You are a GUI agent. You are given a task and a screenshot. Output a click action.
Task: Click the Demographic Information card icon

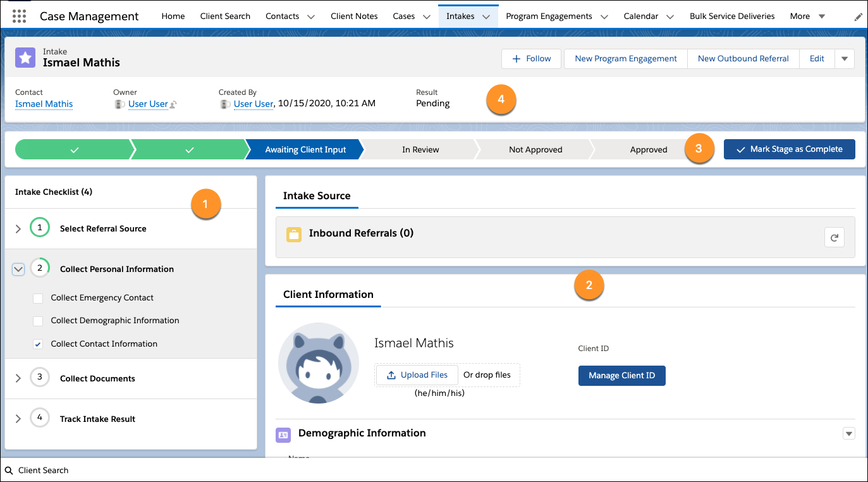coord(283,435)
